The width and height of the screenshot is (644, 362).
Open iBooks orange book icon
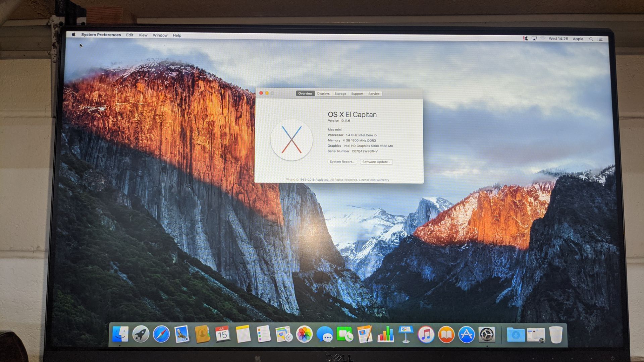pyautogui.click(x=446, y=334)
